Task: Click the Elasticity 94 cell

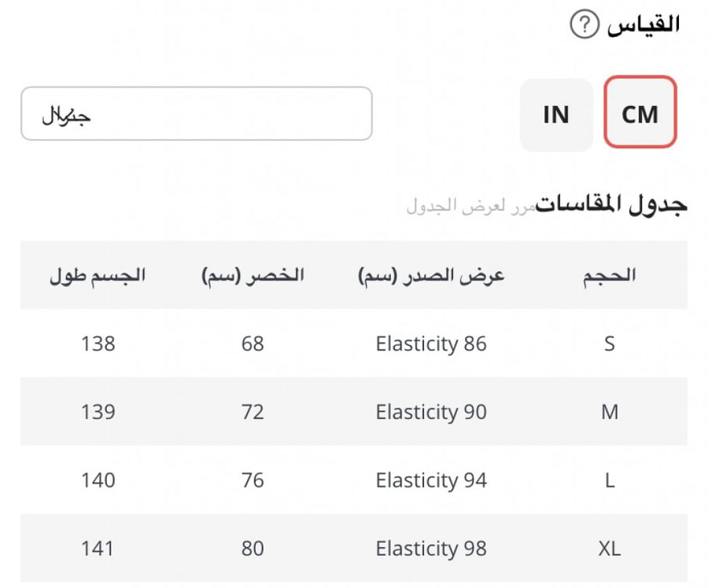Action: [431, 480]
